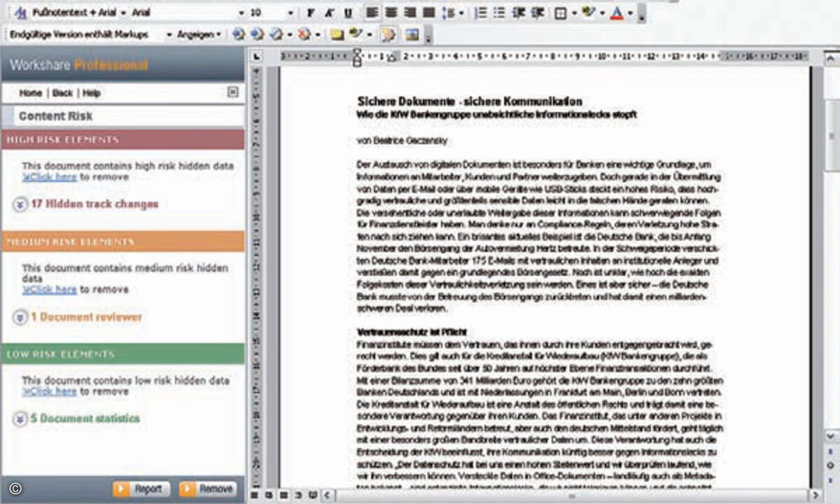The image size is (840, 504).
Task: Toggle the Reviewing Pane icon
Action: coord(412,34)
